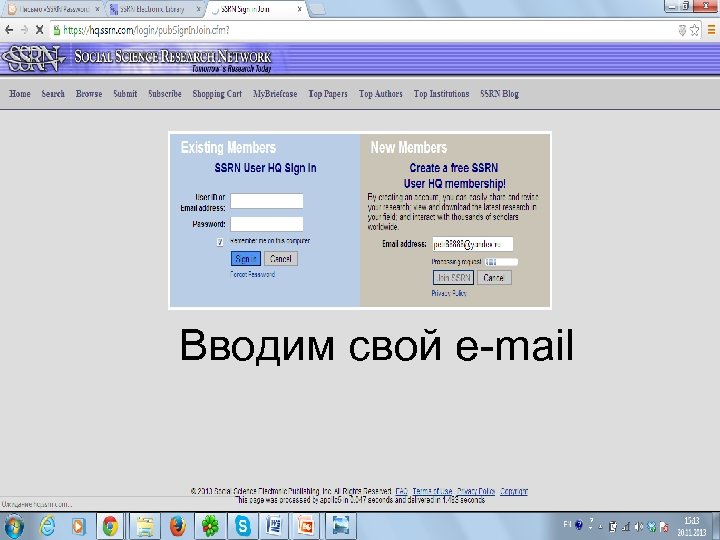Launch Internet Explorer from taskbar

click(x=47, y=526)
